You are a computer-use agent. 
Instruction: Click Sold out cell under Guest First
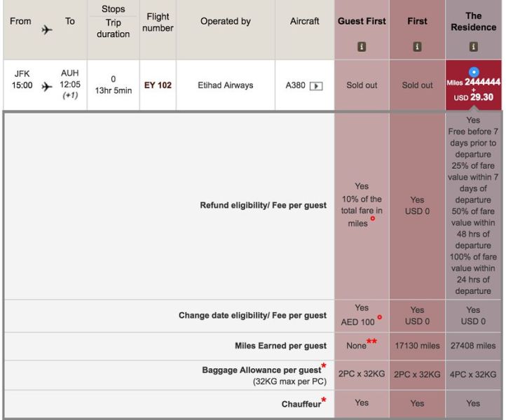362,85
